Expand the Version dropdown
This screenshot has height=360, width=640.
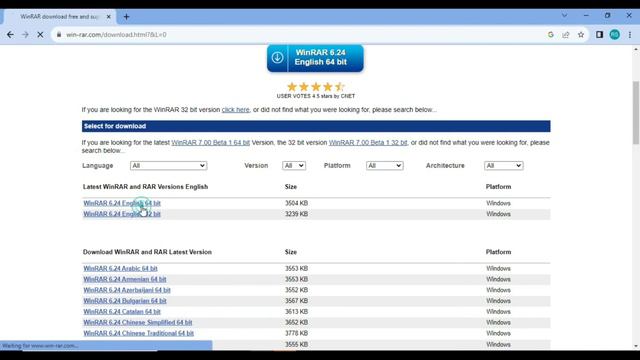tap(294, 165)
